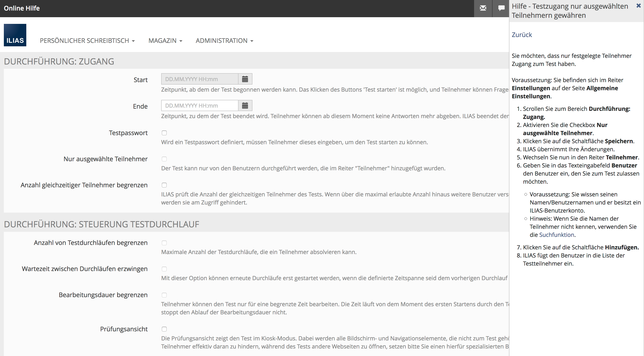Open calendar picker for Start date
Screen dimensions: 644x356
point(245,79)
